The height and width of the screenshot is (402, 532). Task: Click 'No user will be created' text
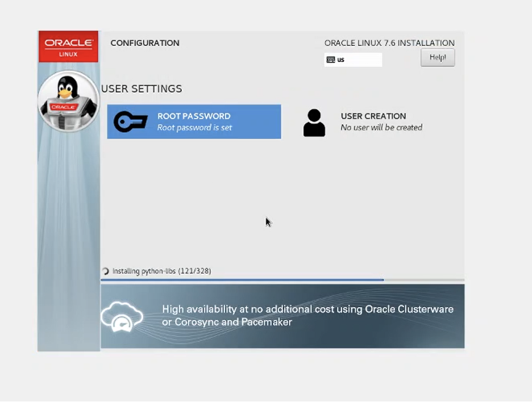(381, 128)
